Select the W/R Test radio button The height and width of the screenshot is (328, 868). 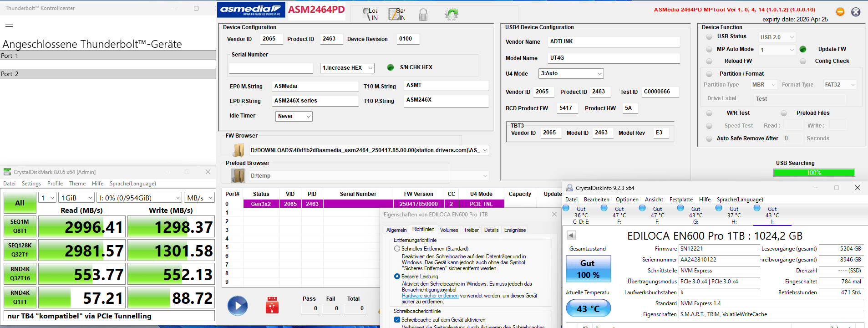click(x=709, y=113)
